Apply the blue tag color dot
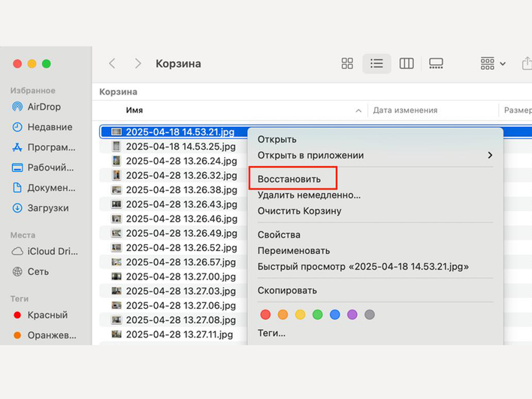Image resolution: width=532 pixels, height=399 pixels. [335, 315]
